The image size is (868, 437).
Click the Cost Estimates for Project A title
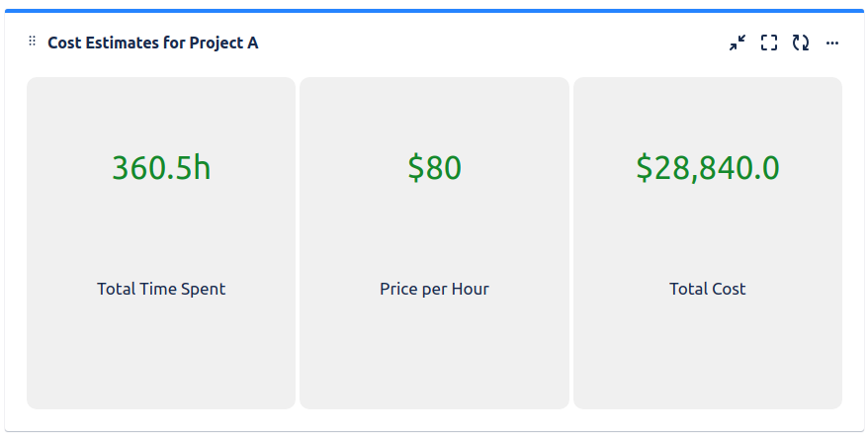coord(153,43)
